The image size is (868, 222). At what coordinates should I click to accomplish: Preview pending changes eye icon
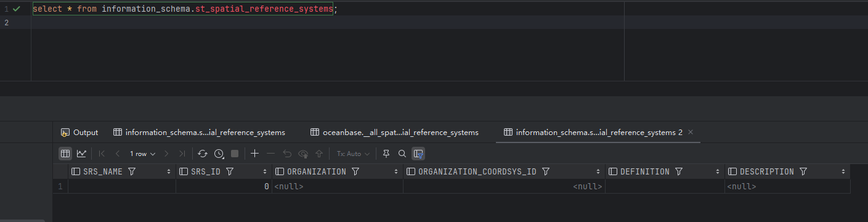(303, 154)
